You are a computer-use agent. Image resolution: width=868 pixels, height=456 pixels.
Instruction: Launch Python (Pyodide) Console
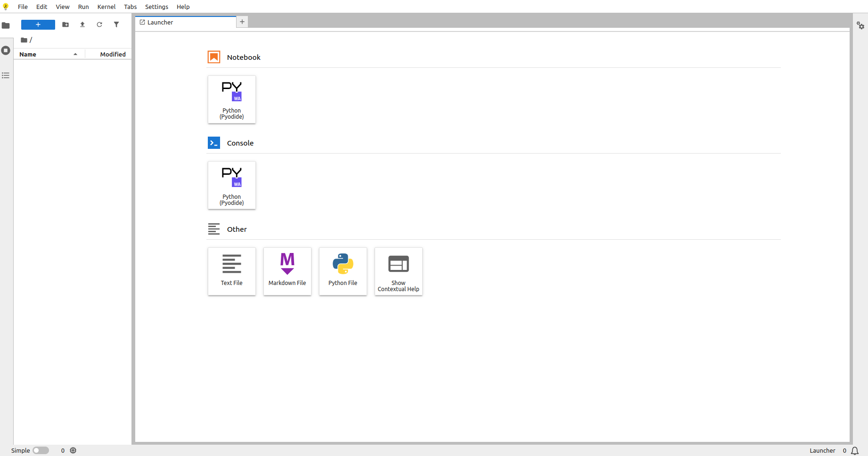232,185
